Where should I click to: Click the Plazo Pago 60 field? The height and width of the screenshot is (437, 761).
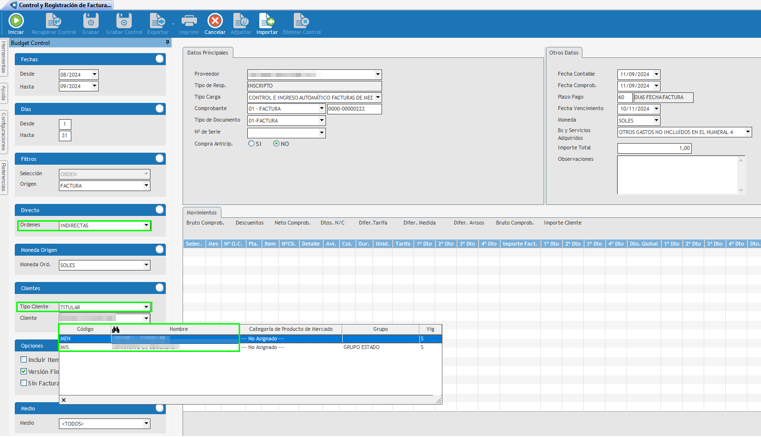pyautogui.click(x=625, y=97)
